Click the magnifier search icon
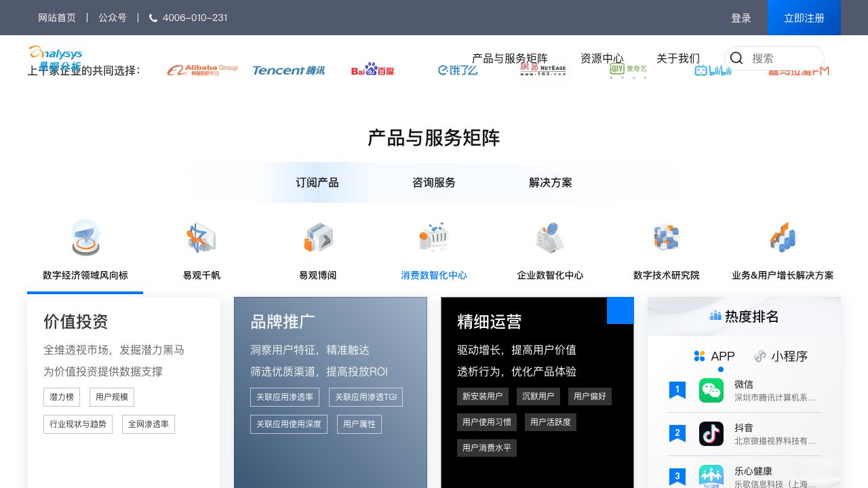Image resolution: width=868 pixels, height=488 pixels. pos(736,58)
